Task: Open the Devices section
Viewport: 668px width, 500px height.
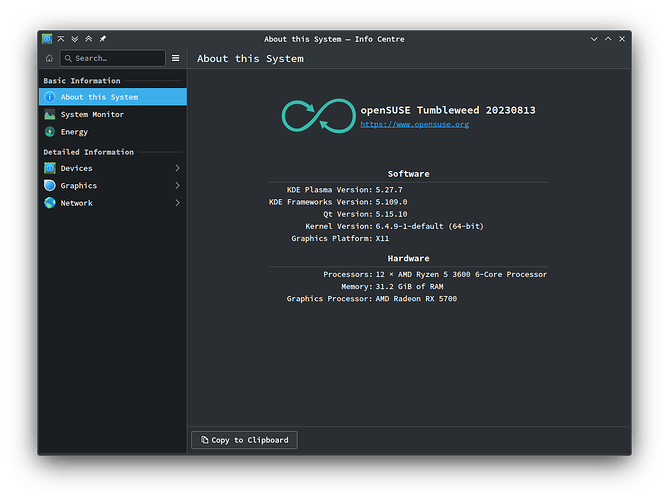Action: point(113,168)
